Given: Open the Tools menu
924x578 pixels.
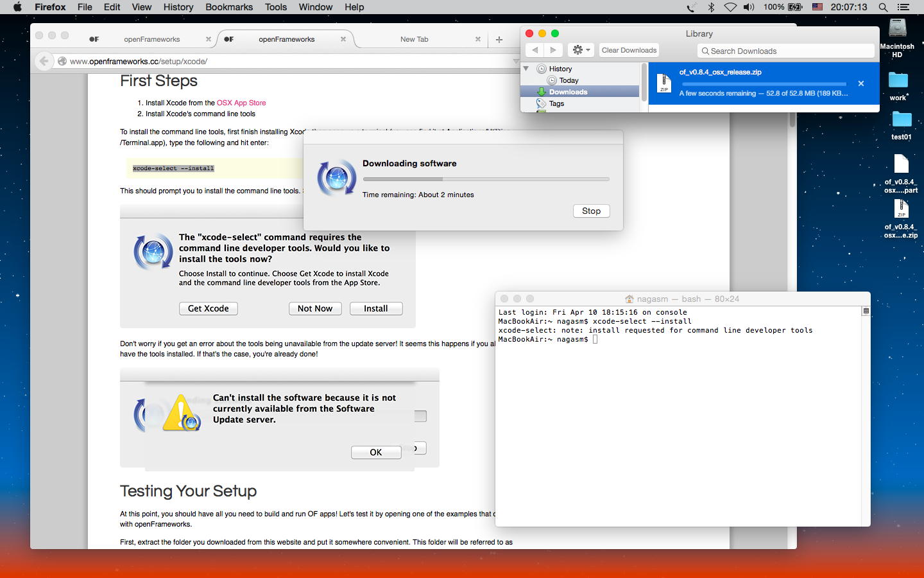Looking at the screenshot, I should click(x=276, y=7).
